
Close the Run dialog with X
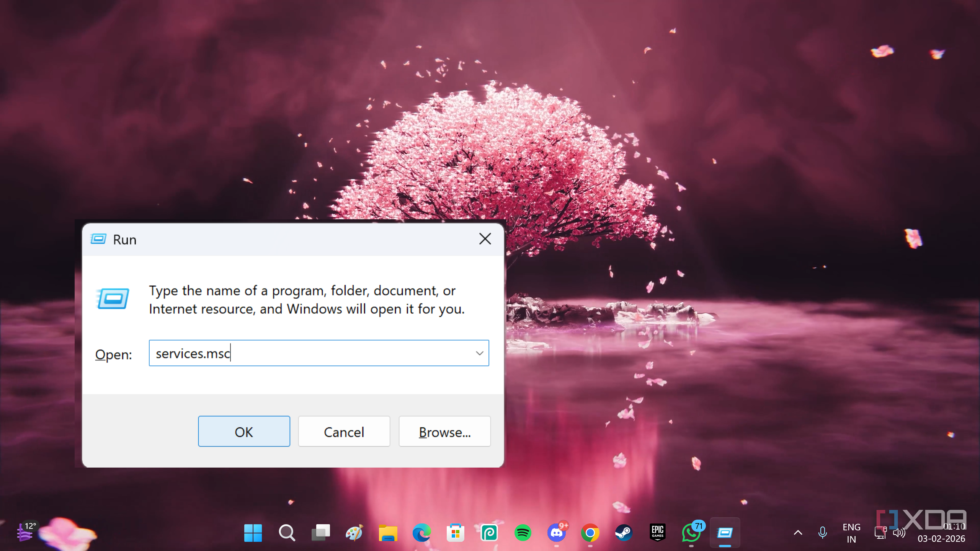(x=485, y=239)
